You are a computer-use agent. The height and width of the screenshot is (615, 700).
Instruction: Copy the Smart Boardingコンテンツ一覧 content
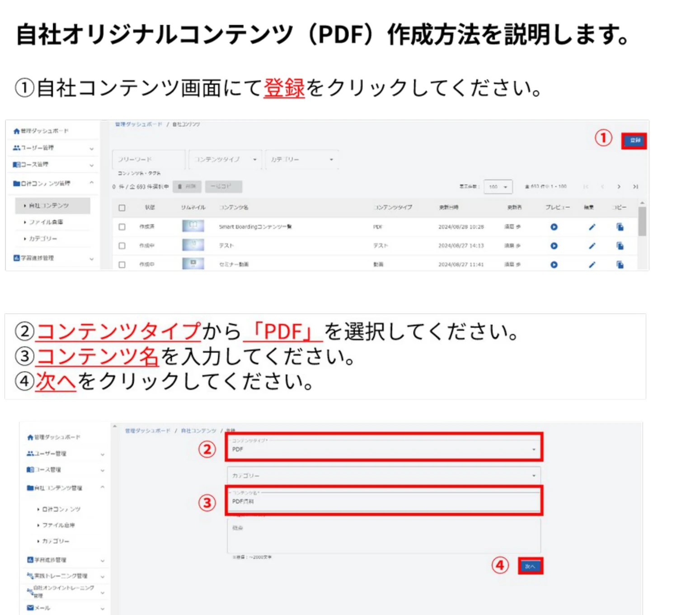point(620,227)
